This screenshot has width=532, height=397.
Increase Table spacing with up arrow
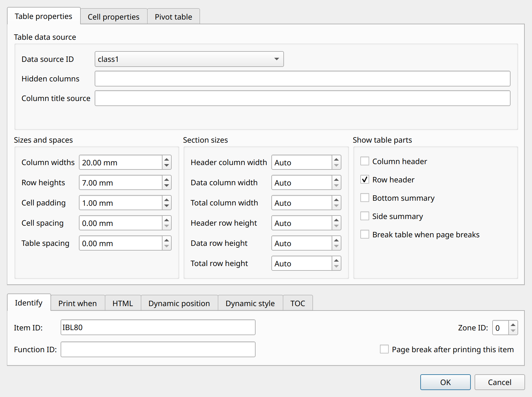click(167, 240)
